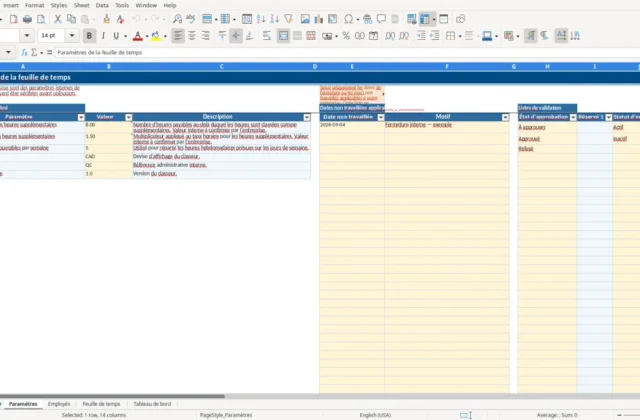Switch to the Tableau de bord tab
Viewport: 640px width, 420px height.
[x=152, y=404]
